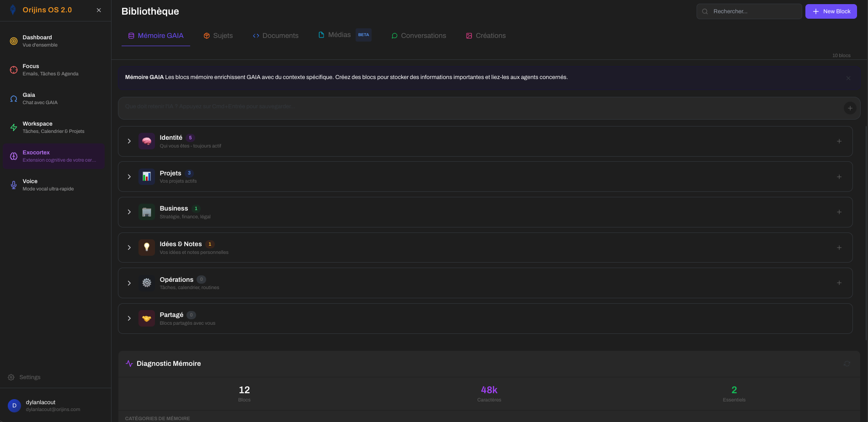Image resolution: width=868 pixels, height=422 pixels.
Task: Add a block to Business category
Action: (840, 212)
